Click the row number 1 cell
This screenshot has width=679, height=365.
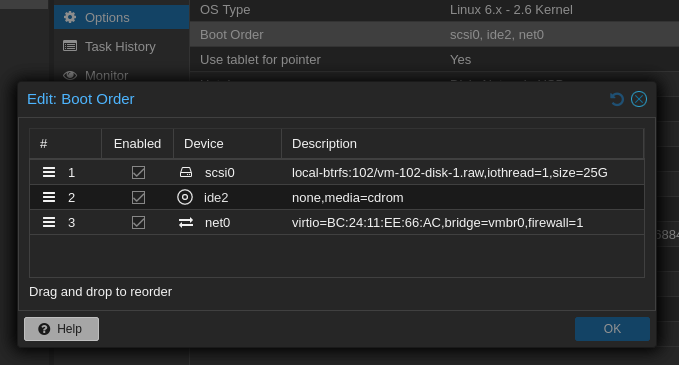tap(71, 173)
